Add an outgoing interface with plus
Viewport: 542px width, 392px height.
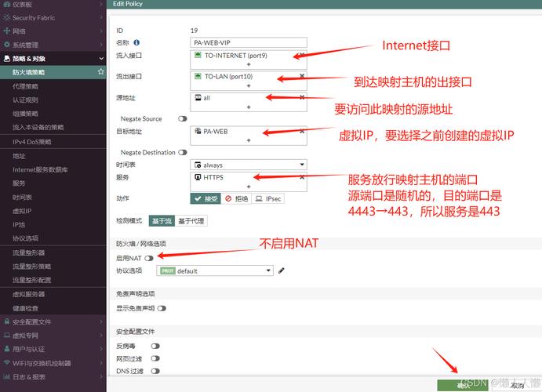(249, 85)
